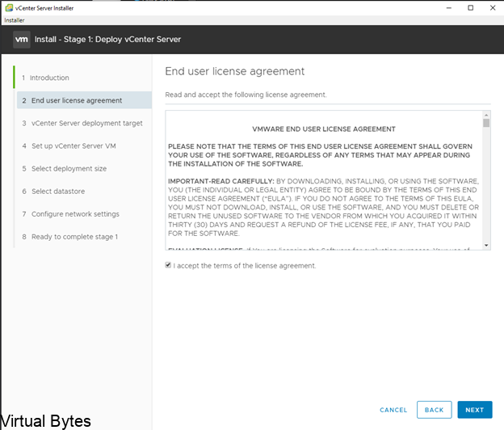Click the NEXT button

[475, 410]
